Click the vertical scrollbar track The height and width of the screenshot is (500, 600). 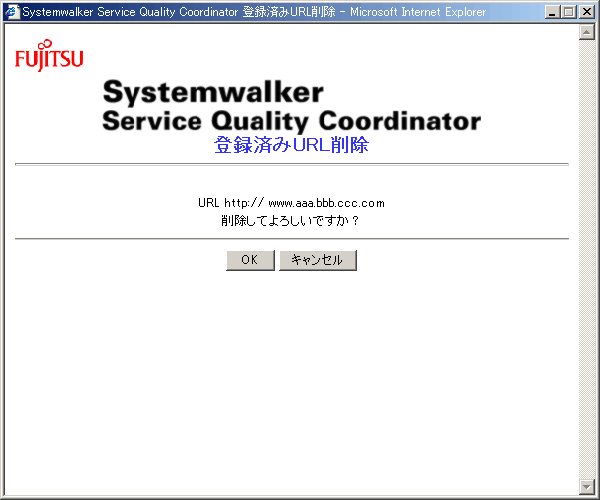point(587,259)
